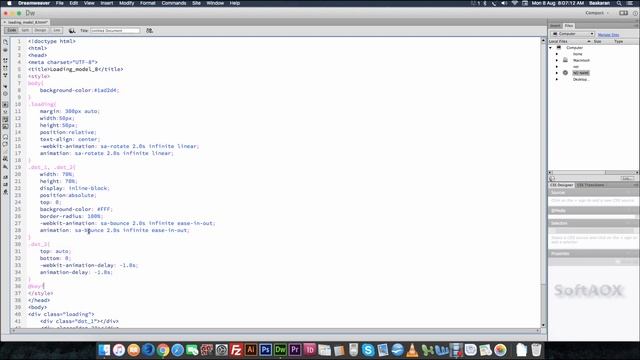Open the Modify menu

[127, 3]
